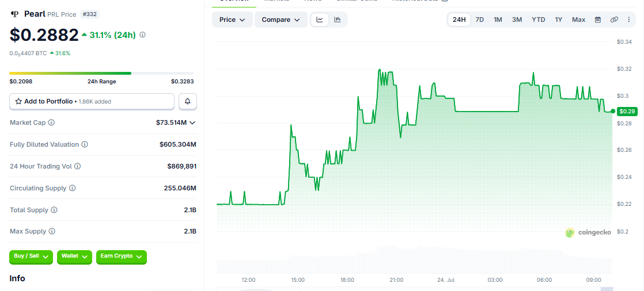Open the Circulating Supply info icon
The image size is (644, 291).
click(72, 188)
